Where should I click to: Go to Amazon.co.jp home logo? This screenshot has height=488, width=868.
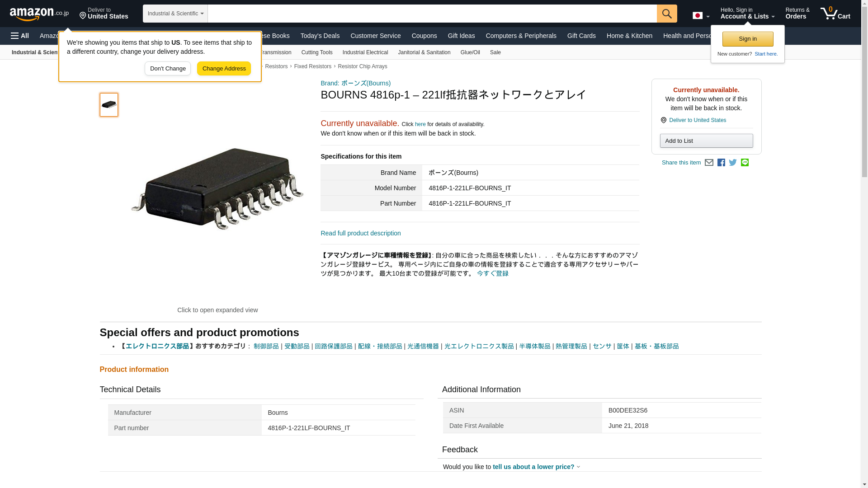(39, 14)
